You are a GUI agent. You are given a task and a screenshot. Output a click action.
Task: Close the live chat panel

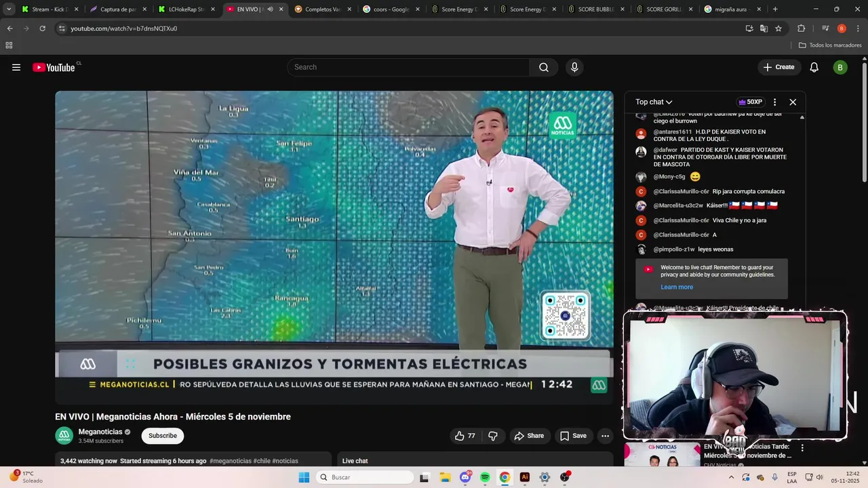pyautogui.click(x=793, y=102)
